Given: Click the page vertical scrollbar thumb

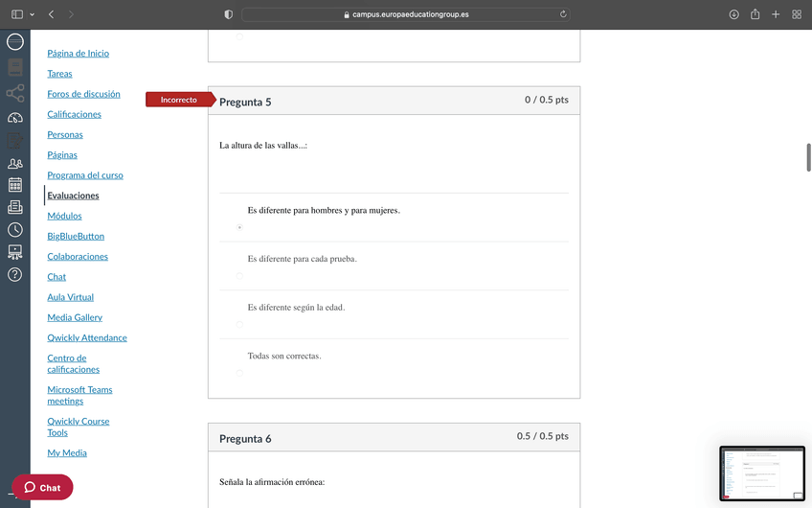Looking at the screenshot, I should click(x=808, y=157).
